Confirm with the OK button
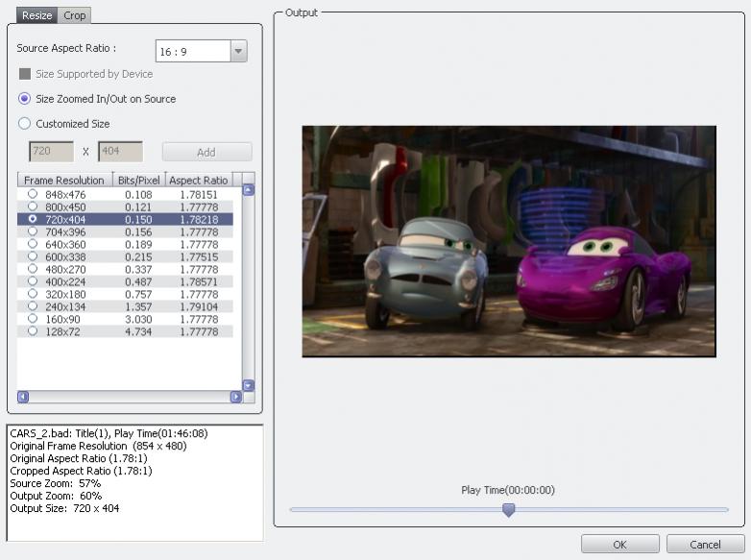Viewport: 751px width, 560px height. 620,545
